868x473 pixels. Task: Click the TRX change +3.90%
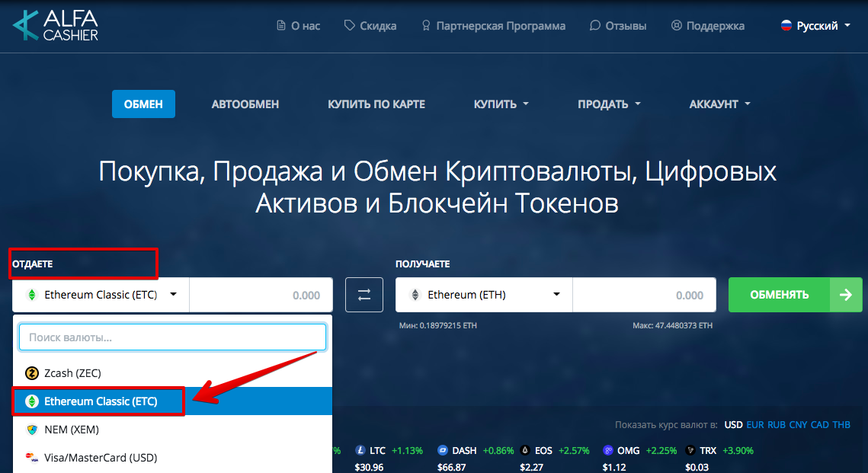coord(738,451)
